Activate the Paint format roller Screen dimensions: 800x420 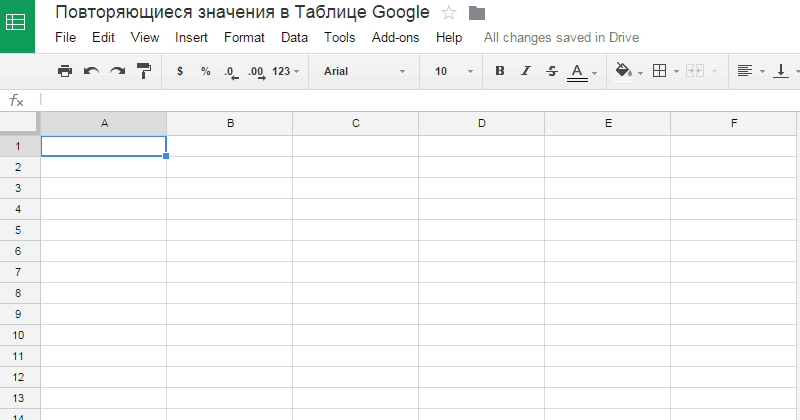[x=144, y=71]
